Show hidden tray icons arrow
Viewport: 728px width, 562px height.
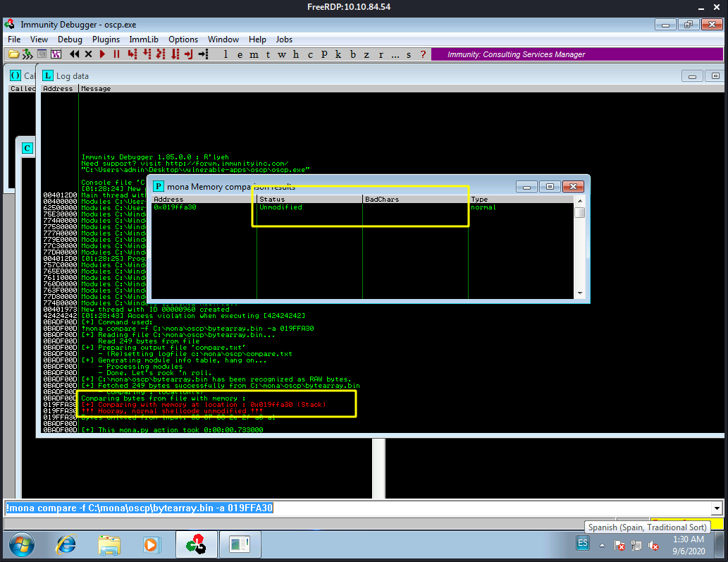click(x=602, y=545)
